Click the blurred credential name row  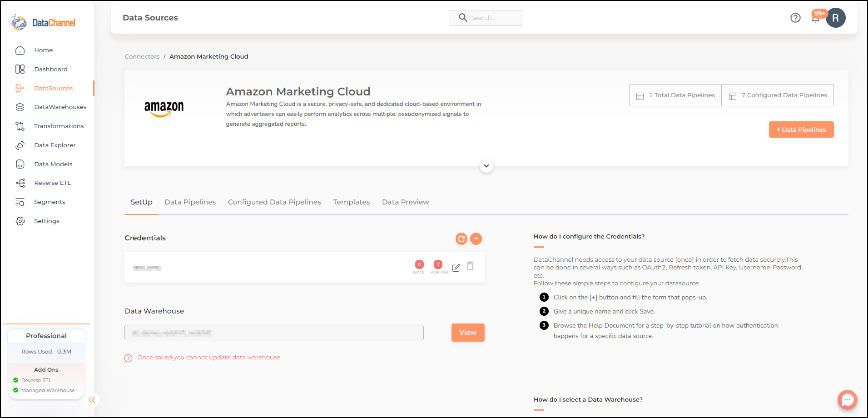click(304, 268)
